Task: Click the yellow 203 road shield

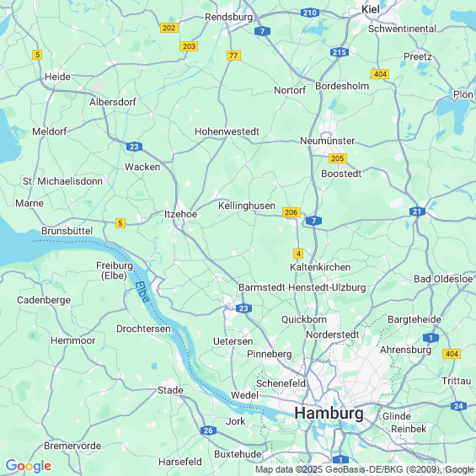Action: tap(189, 46)
